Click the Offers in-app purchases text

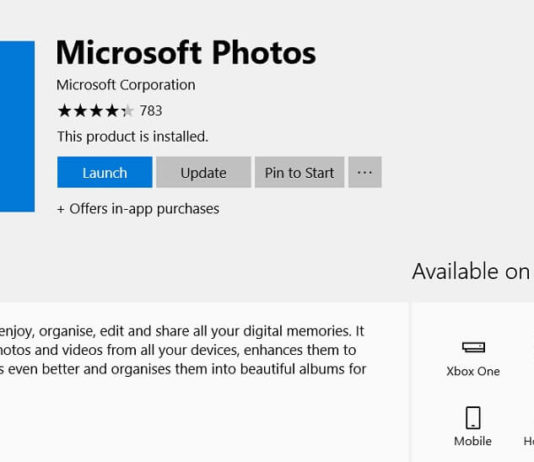point(138,209)
